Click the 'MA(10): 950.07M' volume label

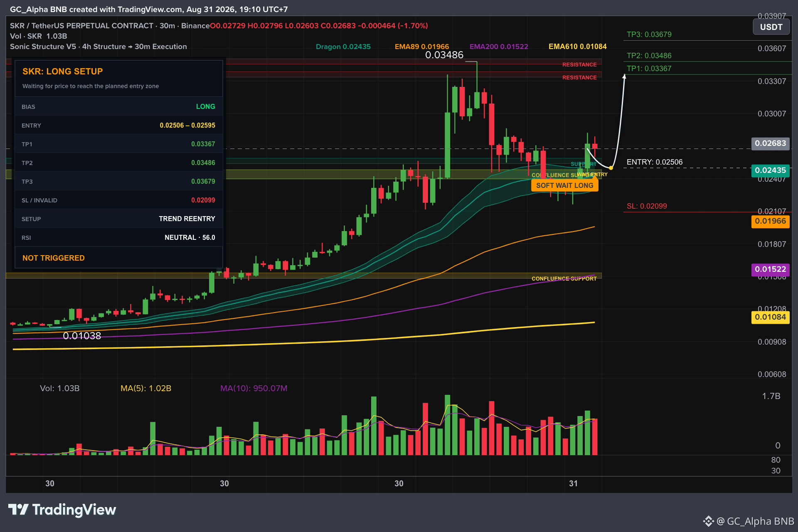tap(254, 388)
